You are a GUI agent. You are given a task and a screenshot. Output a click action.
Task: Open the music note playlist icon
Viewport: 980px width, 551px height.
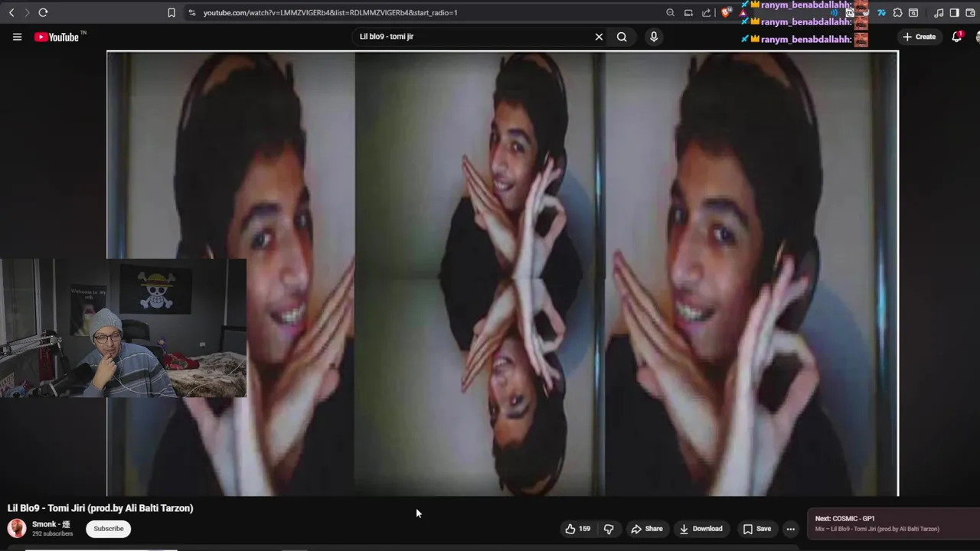click(x=939, y=12)
